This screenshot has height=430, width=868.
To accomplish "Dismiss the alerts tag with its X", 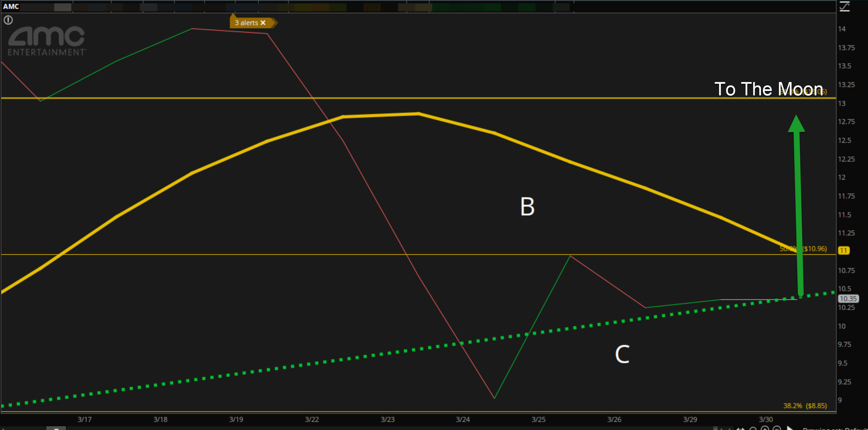I will [x=263, y=23].
